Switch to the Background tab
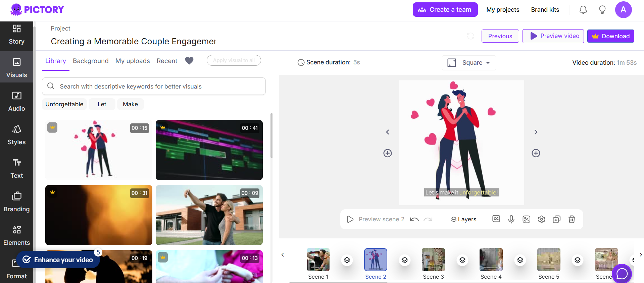644x283 pixels. tap(91, 61)
